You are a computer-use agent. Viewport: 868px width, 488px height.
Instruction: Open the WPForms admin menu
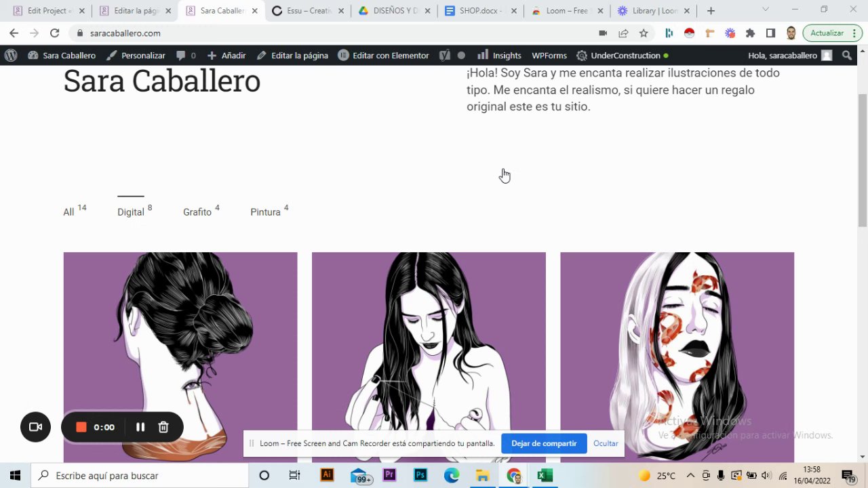point(549,56)
